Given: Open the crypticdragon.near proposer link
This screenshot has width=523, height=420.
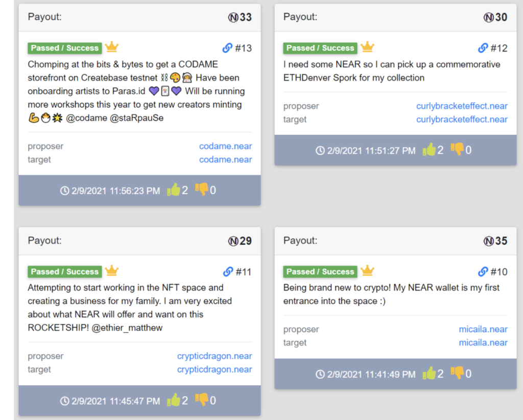Looking at the screenshot, I should [215, 356].
